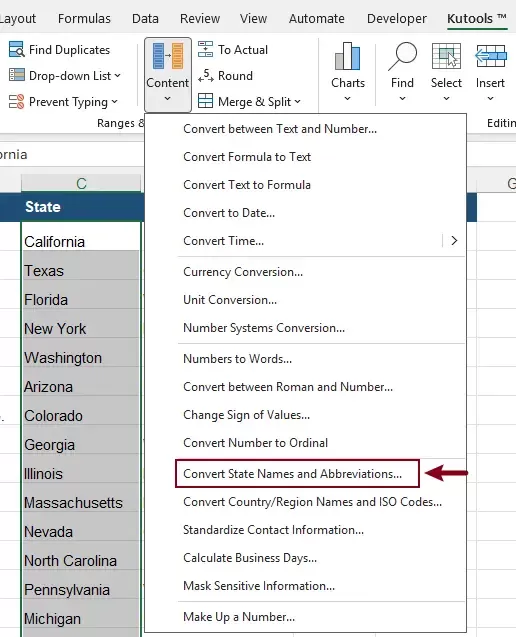
Task: Click the Drop-down List icon
Action: click(x=17, y=75)
